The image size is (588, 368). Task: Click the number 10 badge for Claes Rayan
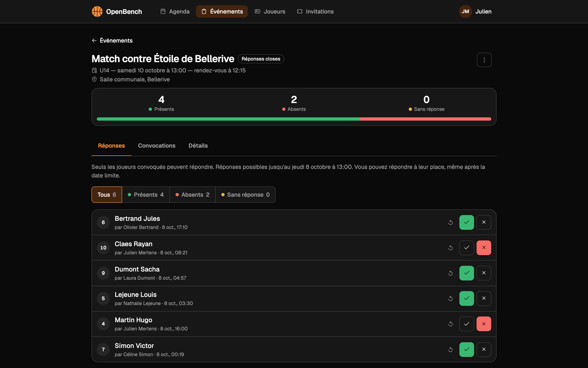click(x=103, y=248)
